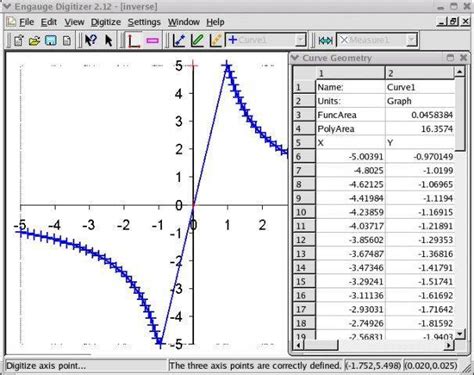
Task: Click the FuncArea value cell
Action: (420, 115)
